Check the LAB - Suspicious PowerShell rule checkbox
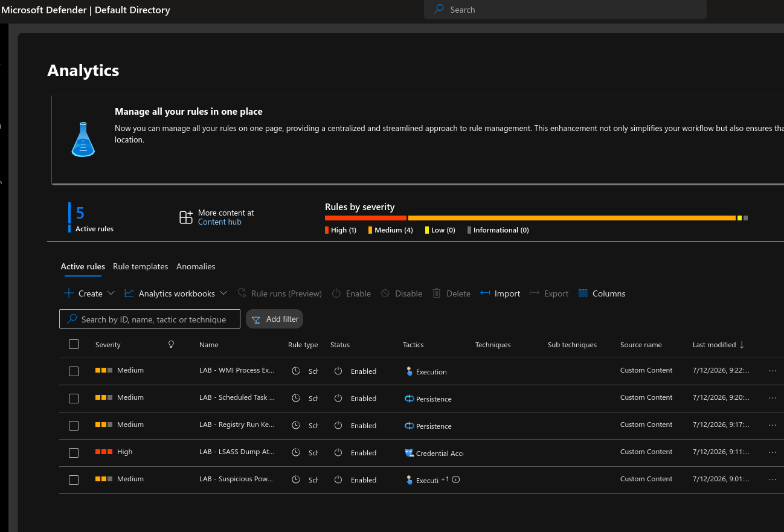The image size is (784, 532). click(74, 480)
